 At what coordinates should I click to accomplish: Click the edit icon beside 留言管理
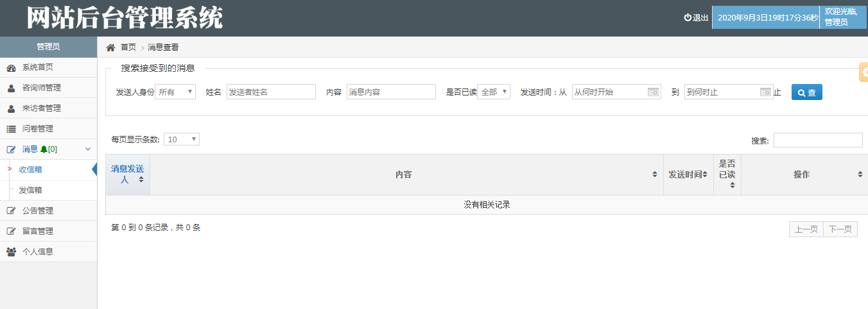[x=11, y=231]
